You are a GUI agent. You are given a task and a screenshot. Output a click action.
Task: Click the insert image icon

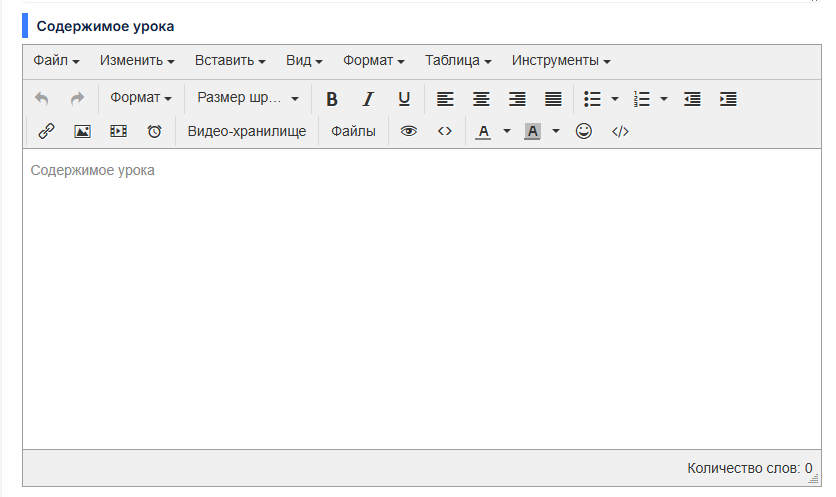(x=82, y=131)
